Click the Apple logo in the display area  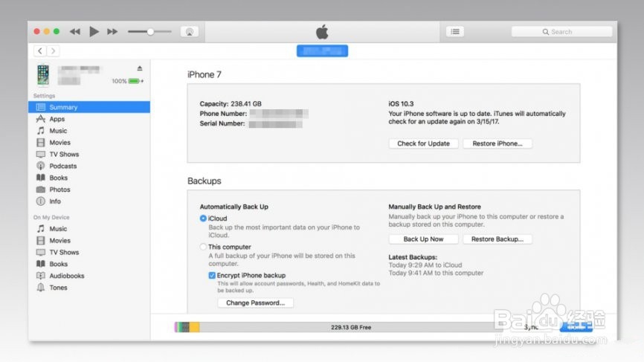coord(323,32)
